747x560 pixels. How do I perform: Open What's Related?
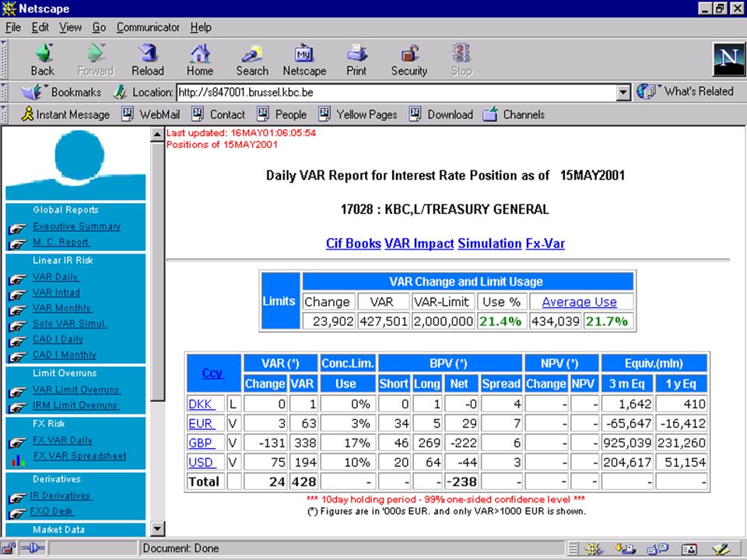(685, 92)
